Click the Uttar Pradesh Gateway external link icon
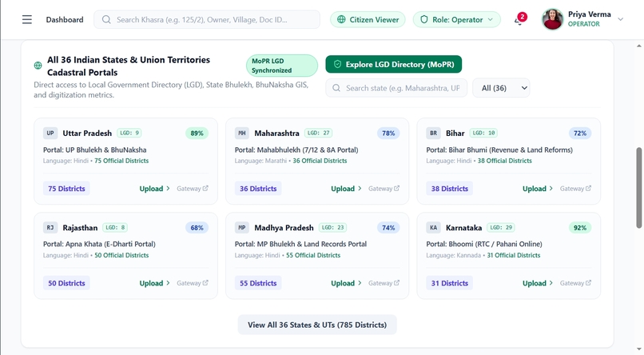Screen dimensions: 644x355 point(205,188)
